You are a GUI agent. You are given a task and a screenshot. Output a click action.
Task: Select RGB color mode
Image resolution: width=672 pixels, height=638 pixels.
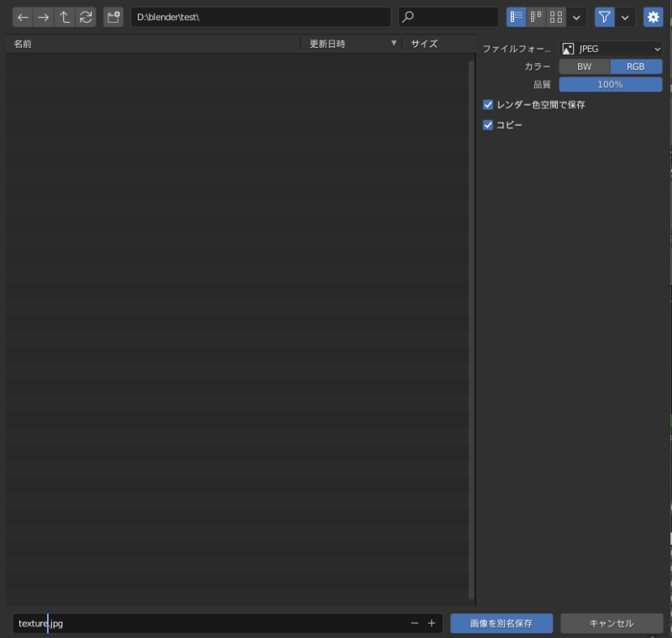(636, 66)
